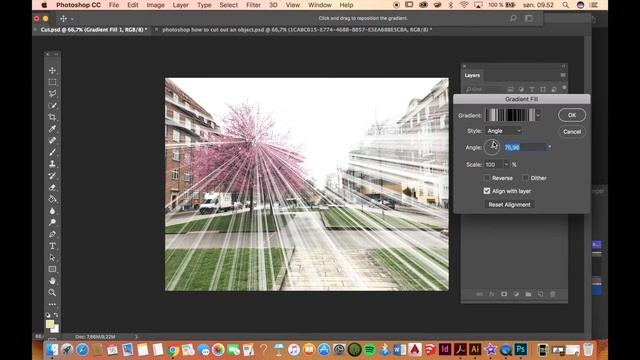Select the Rectangular Marquee tool
Screen dimensions: 640x360
click(x=52, y=82)
